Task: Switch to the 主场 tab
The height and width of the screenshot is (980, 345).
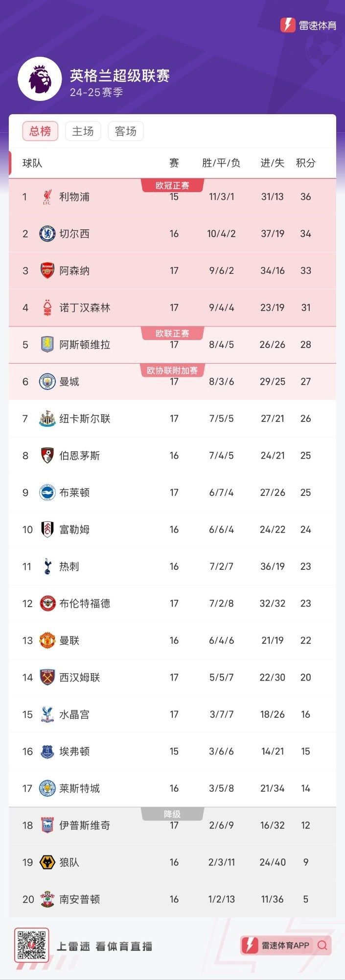Action: point(83,131)
